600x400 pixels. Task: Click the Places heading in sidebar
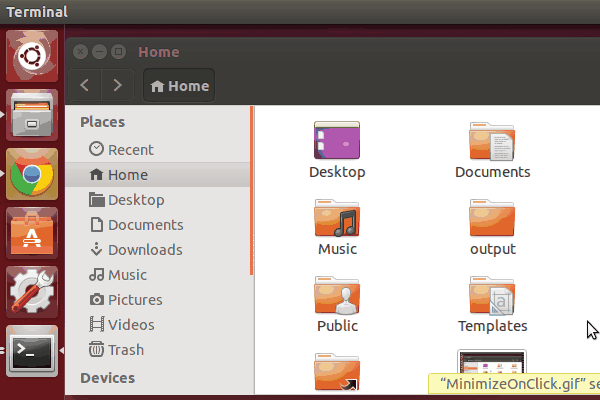coord(103,122)
